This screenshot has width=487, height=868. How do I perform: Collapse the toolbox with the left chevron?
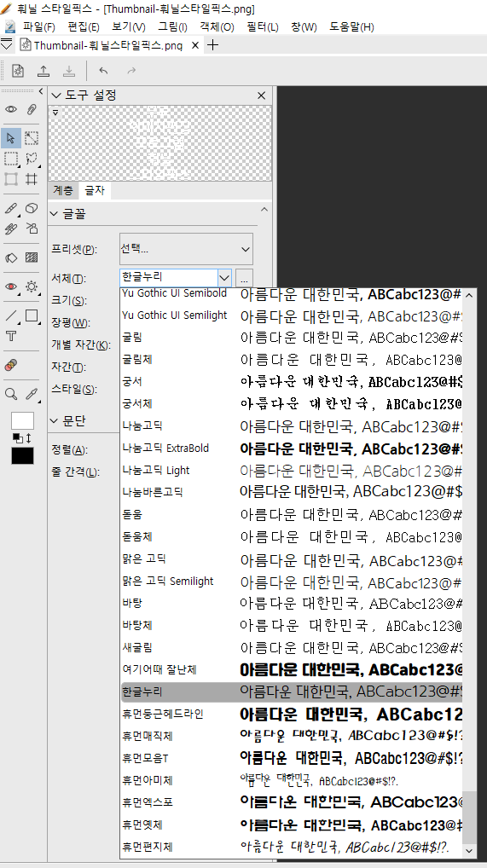pyautogui.click(x=40, y=90)
